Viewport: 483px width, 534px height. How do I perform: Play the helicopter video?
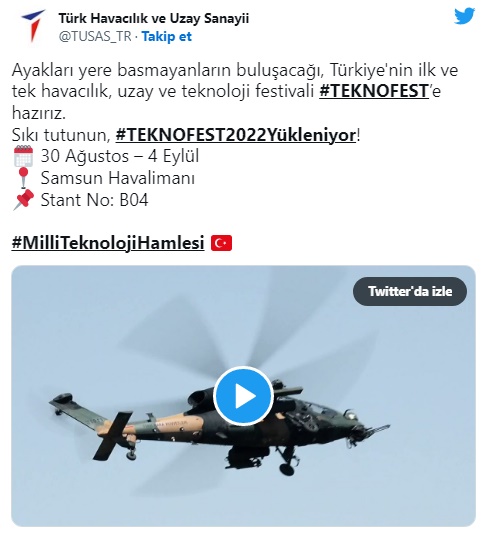coord(243,396)
